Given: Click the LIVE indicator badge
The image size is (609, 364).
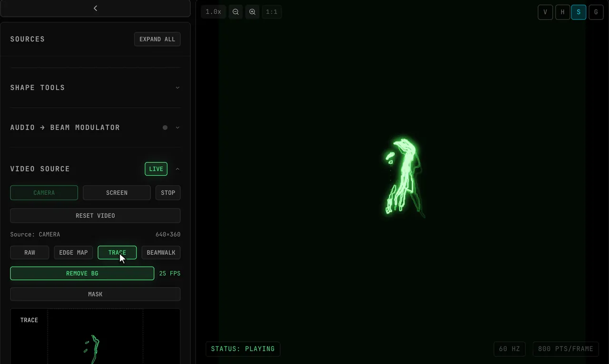Looking at the screenshot, I should (x=156, y=169).
